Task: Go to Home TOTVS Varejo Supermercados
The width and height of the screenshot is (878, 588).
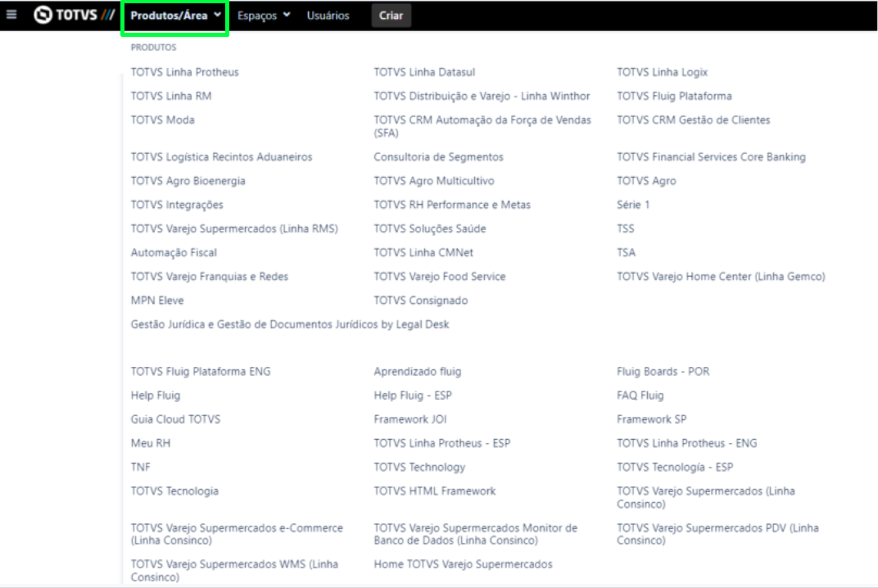Action: (463, 564)
